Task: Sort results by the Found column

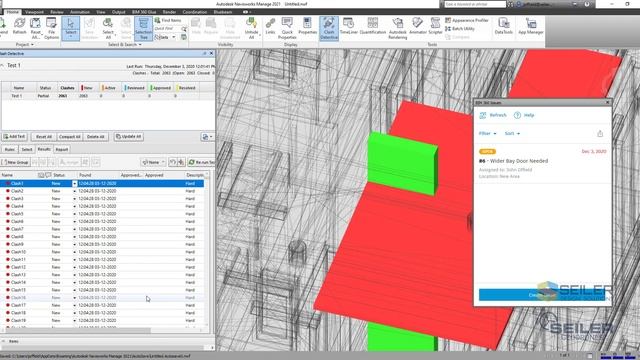Action: (x=98, y=175)
